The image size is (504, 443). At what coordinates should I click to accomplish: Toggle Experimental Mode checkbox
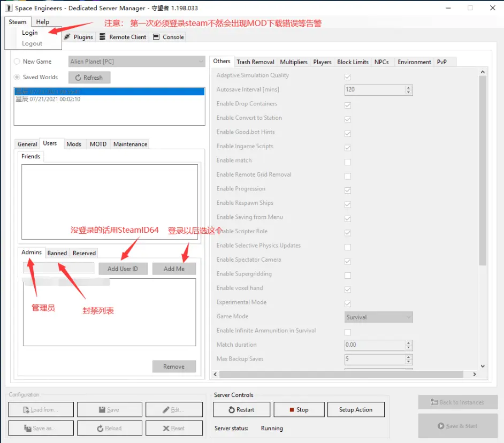pos(347,303)
